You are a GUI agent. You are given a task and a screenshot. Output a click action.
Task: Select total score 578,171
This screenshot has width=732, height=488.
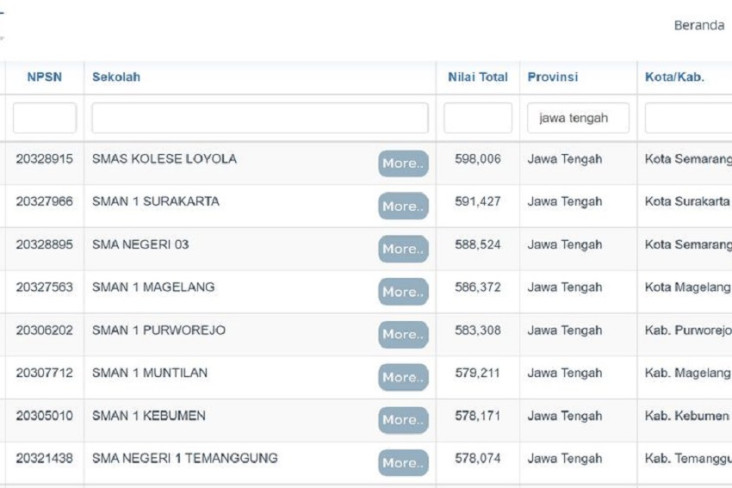point(478,416)
